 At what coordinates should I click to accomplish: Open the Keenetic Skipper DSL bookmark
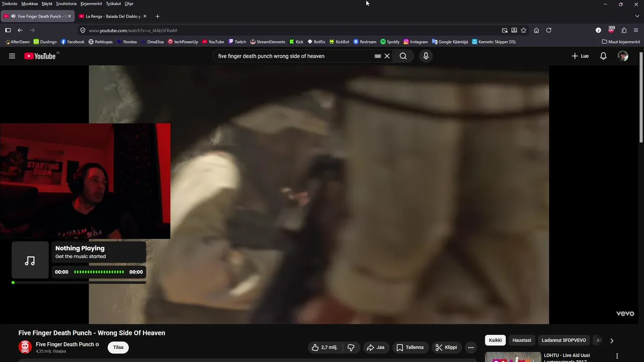pyautogui.click(x=494, y=42)
